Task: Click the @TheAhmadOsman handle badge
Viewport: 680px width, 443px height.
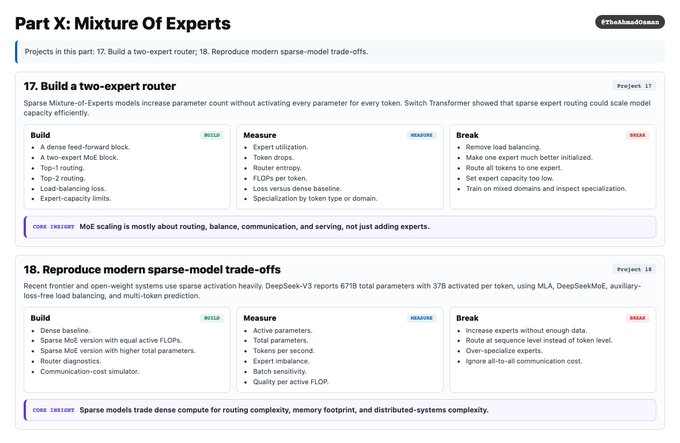Action: (630, 22)
